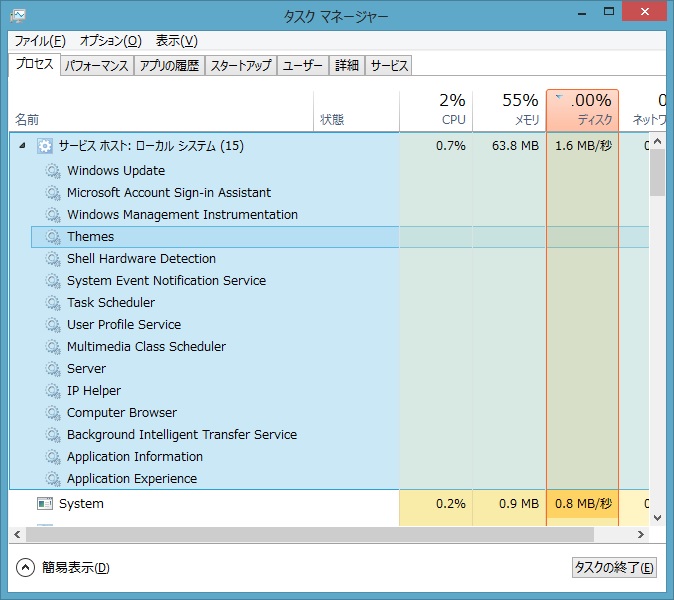The height and width of the screenshot is (600, 674).
Task: Click the System process window icon
Action: point(45,503)
